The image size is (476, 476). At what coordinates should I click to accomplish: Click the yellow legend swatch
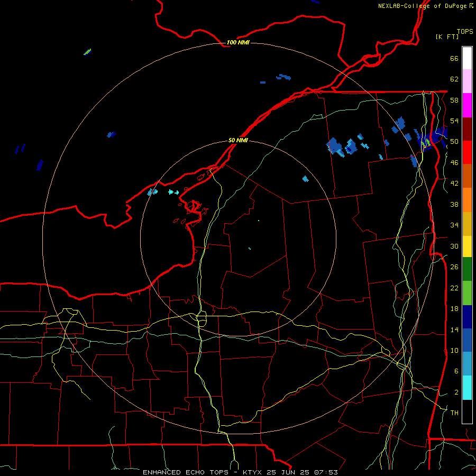(467, 246)
